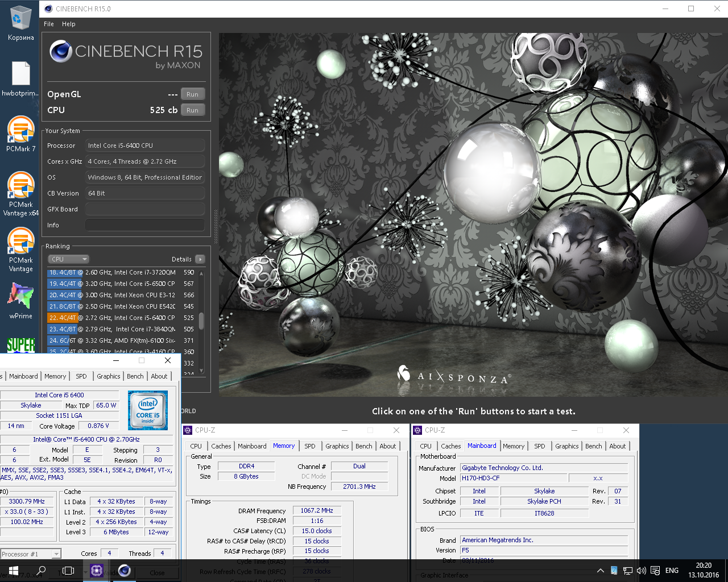Open Bench tab in right CPU-Z window
The width and height of the screenshot is (728, 582).
click(594, 446)
